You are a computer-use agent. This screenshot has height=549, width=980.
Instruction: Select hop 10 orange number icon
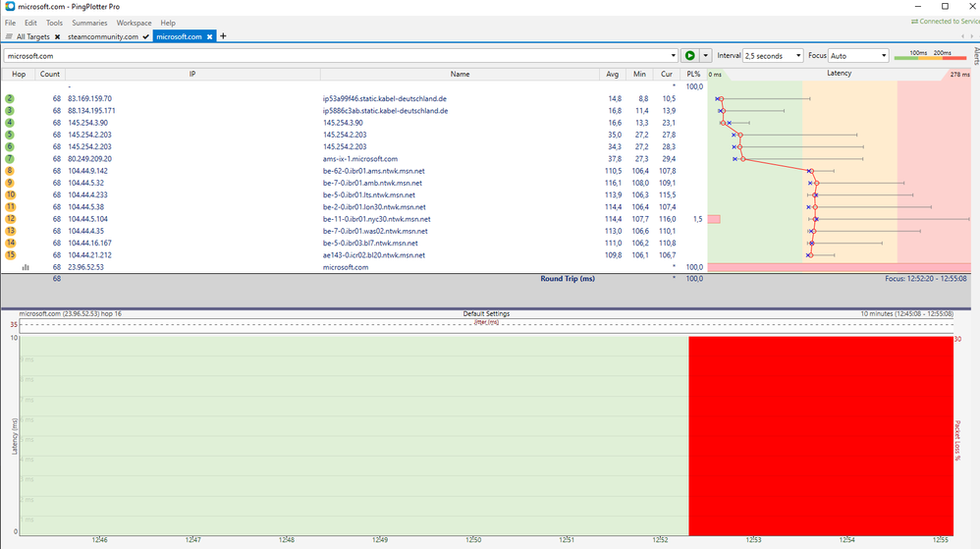(x=10, y=195)
